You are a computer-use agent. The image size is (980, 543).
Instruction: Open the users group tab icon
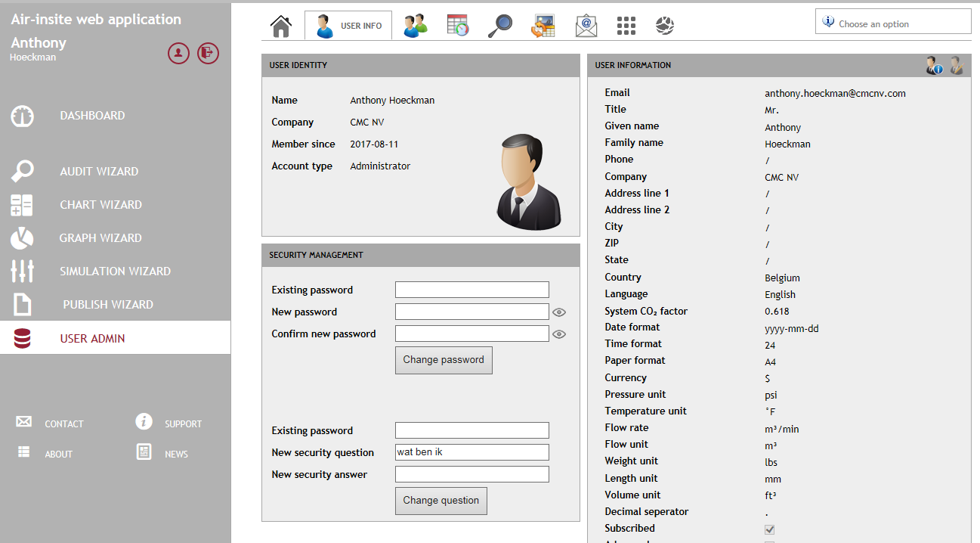pyautogui.click(x=415, y=26)
